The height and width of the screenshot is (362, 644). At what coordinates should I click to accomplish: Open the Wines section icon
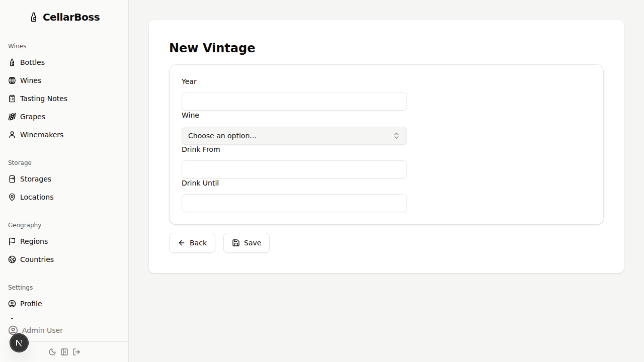tap(12, 80)
